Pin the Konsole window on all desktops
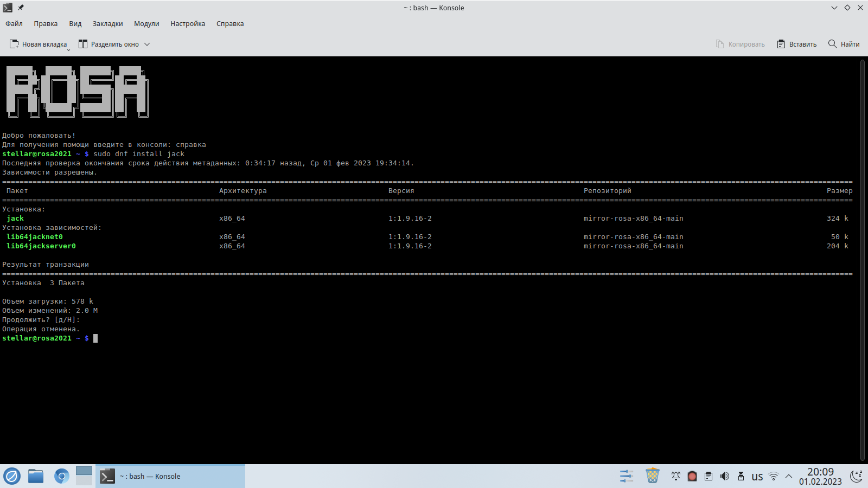868x488 pixels. [x=21, y=8]
